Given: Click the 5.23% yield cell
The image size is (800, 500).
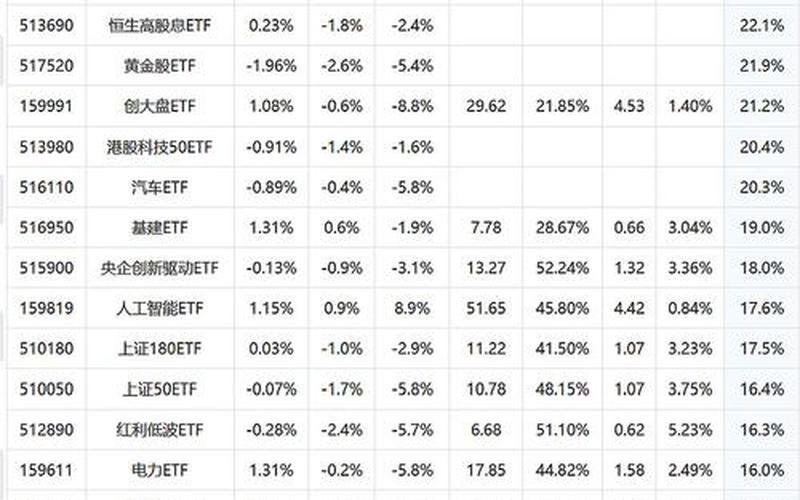Looking at the screenshot, I should tap(691, 430).
